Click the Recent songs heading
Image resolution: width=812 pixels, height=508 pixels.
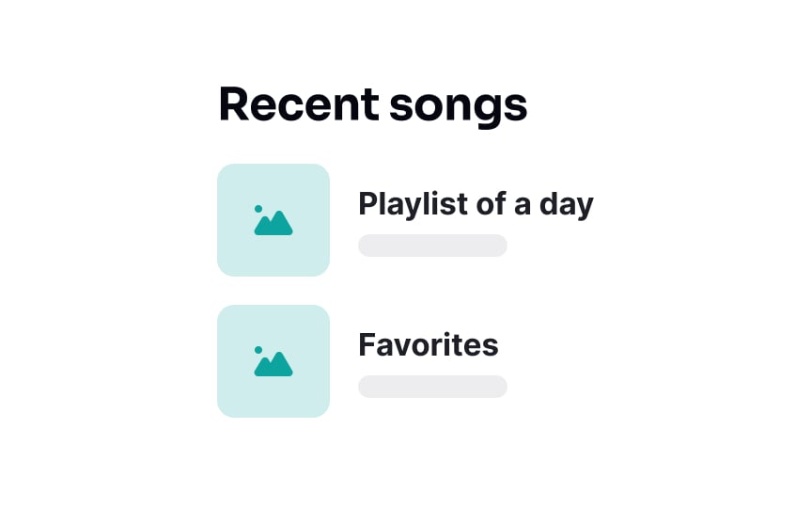pyautogui.click(x=373, y=105)
